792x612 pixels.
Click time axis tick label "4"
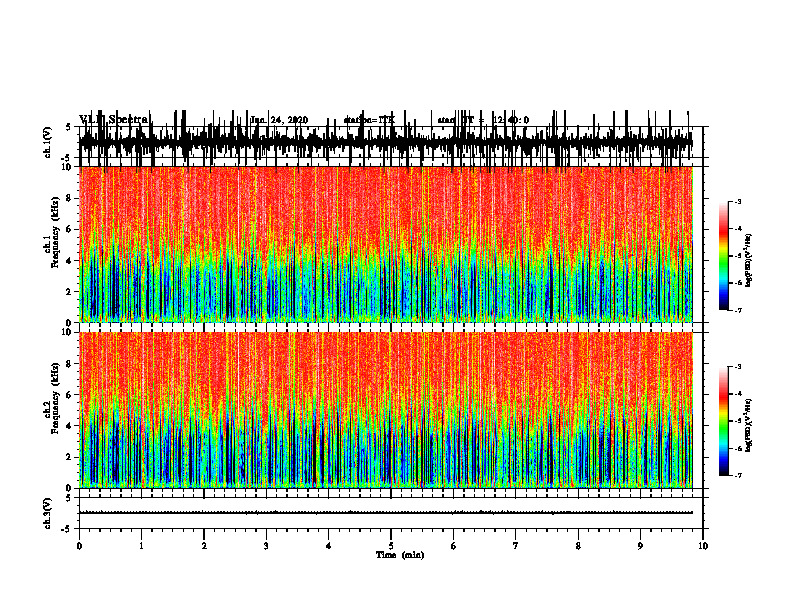point(328,546)
